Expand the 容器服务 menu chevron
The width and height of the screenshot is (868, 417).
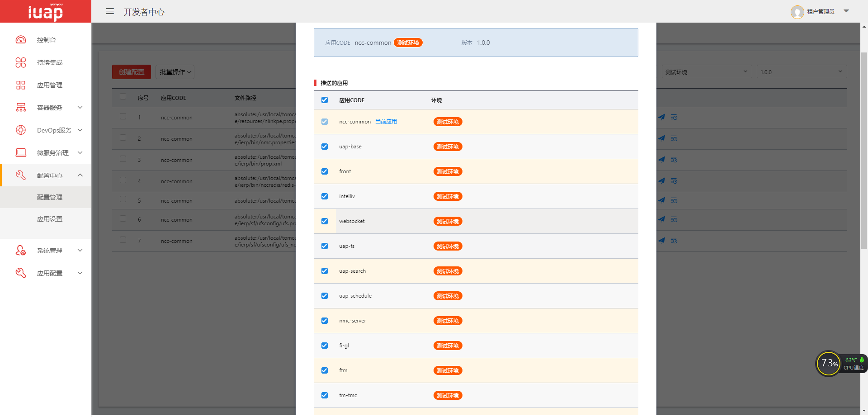[80, 108]
